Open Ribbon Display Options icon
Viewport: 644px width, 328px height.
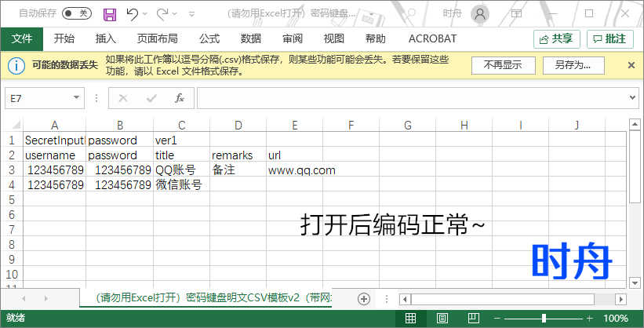pyautogui.click(x=516, y=13)
